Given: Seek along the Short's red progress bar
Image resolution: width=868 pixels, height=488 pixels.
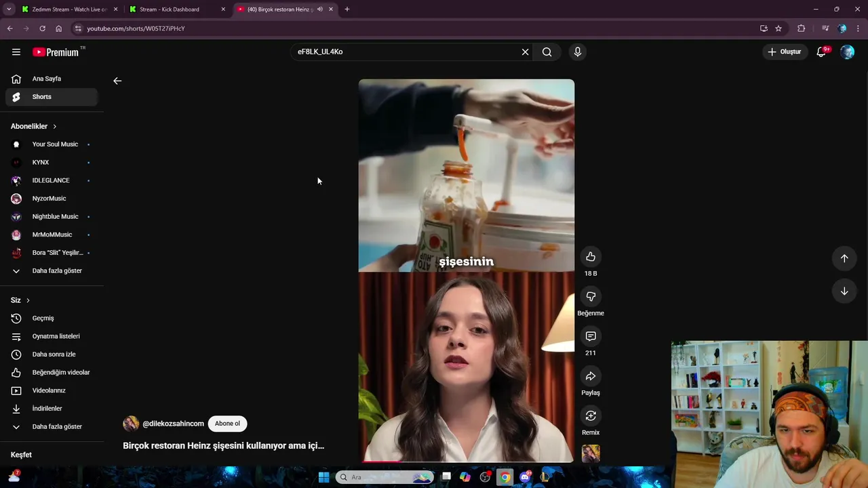Looking at the screenshot, I should 467,462.
